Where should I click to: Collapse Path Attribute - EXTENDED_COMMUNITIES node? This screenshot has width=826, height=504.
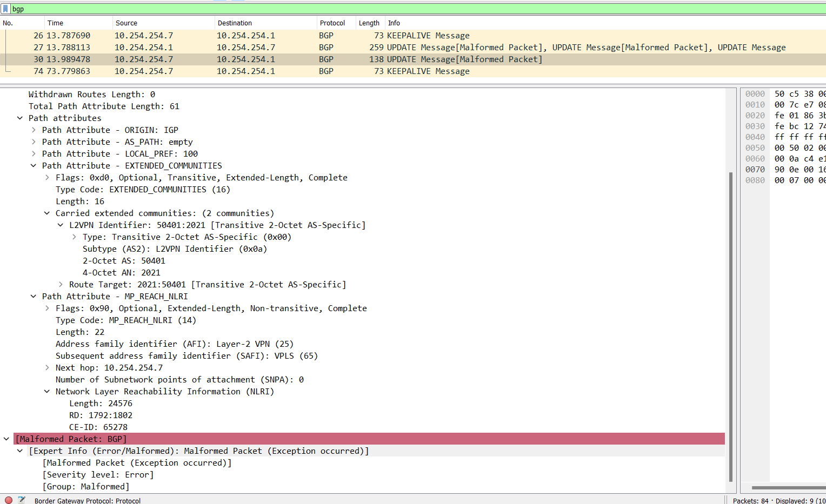34,166
